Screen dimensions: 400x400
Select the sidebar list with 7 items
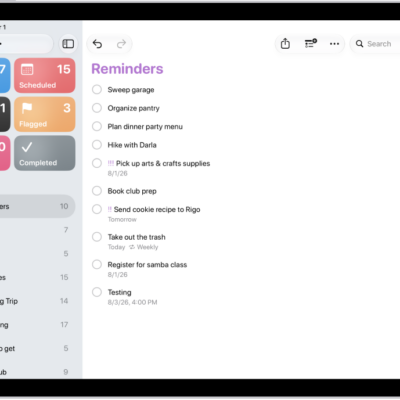click(x=37, y=230)
